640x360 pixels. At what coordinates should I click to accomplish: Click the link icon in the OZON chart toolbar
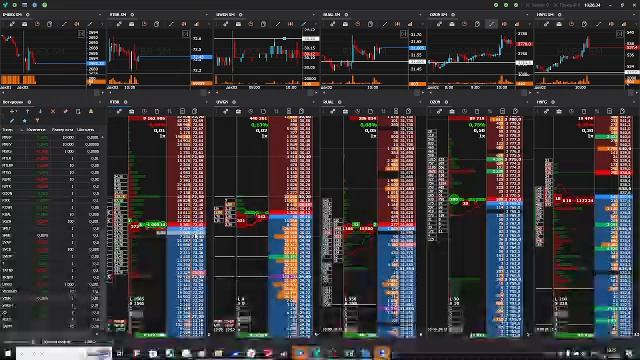pyautogui.click(x=439, y=24)
